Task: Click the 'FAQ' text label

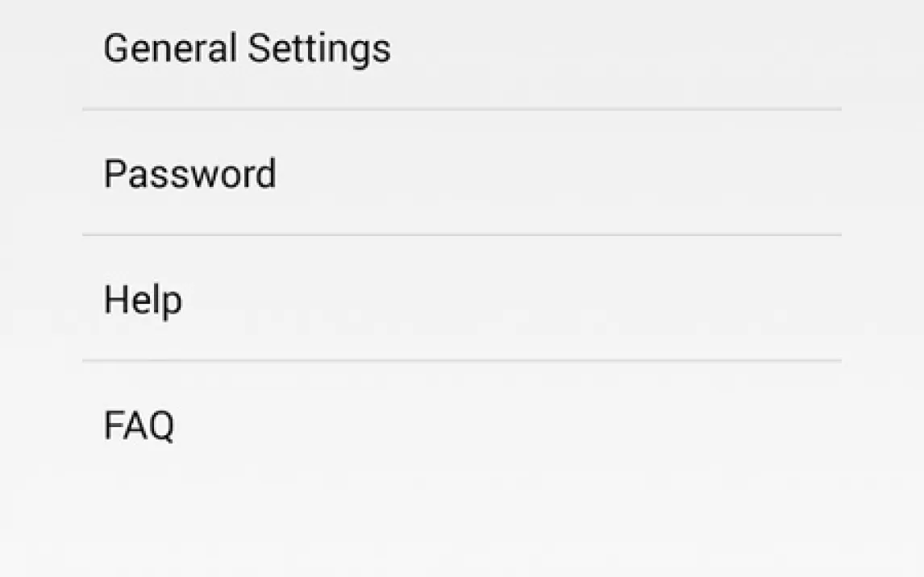Action: [139, 425]
